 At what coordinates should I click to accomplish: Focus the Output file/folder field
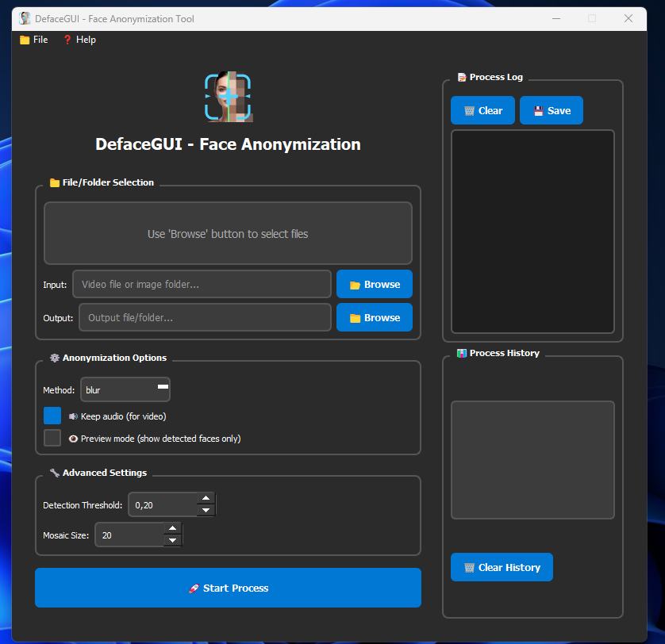(x=205, y=317)
